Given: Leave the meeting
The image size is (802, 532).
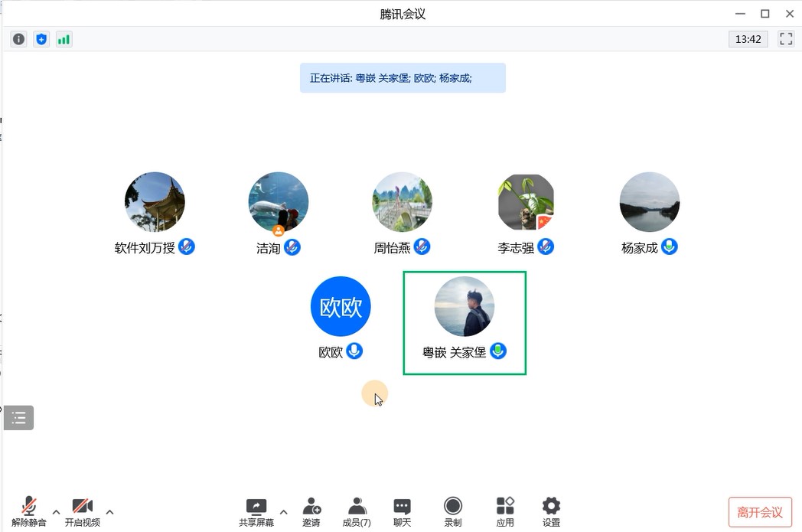Looking at the screenshot, I should click(x=759, y=512).
